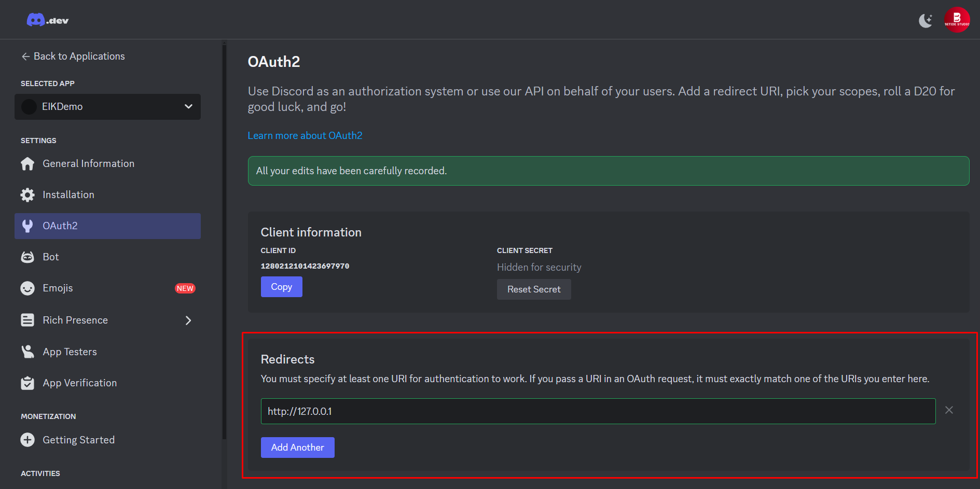The height and width of the screenshot is (489, 980).
Task: Open Learn more about OAuth2 link
Action: pyautogui.click(x=305, y=135)
